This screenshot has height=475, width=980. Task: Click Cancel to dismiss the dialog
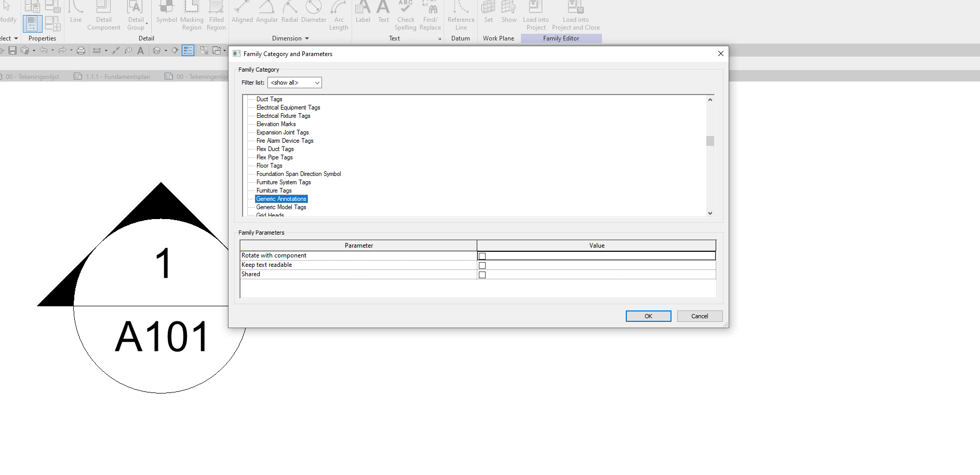(x=700, y=316)
